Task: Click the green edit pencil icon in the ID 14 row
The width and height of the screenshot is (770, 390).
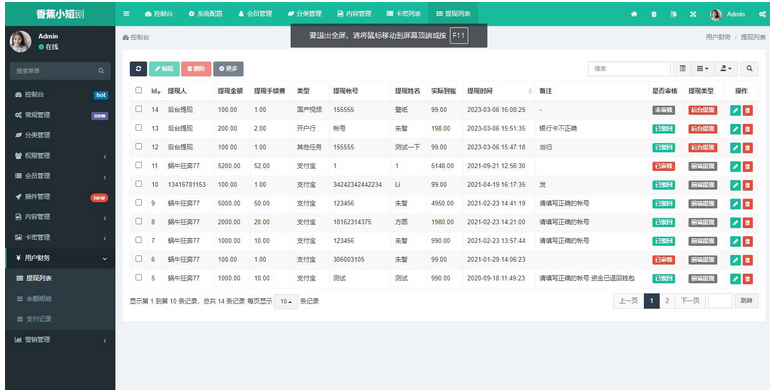Action: (735, 110)
